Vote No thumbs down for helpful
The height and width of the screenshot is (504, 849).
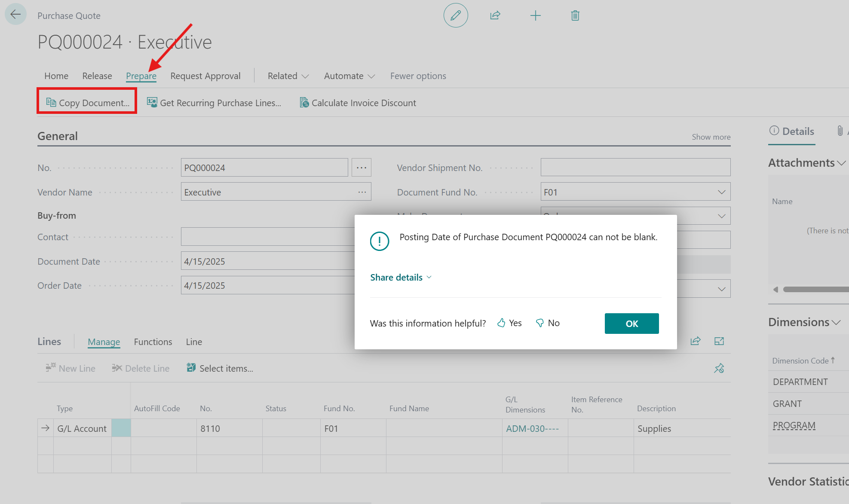[548, 323]
